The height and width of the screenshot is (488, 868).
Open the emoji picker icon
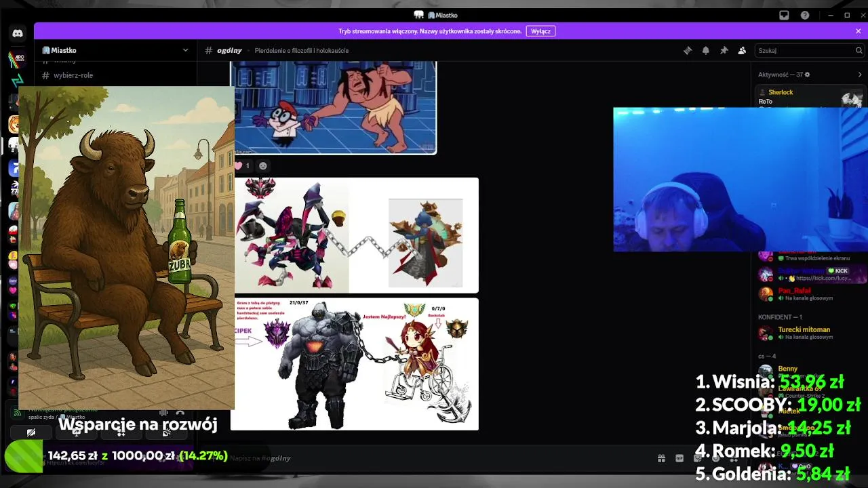(716, 458)
